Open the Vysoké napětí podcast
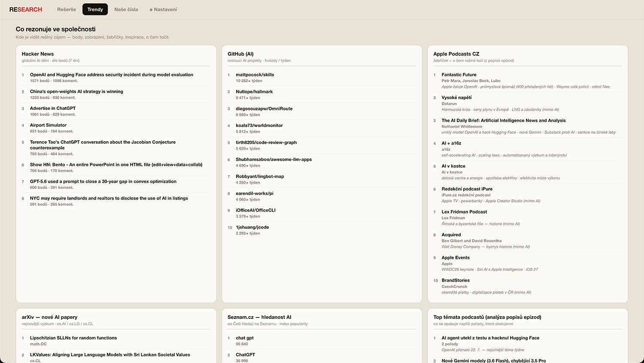This screenshot has height=363, width=644. coord(456,97)
